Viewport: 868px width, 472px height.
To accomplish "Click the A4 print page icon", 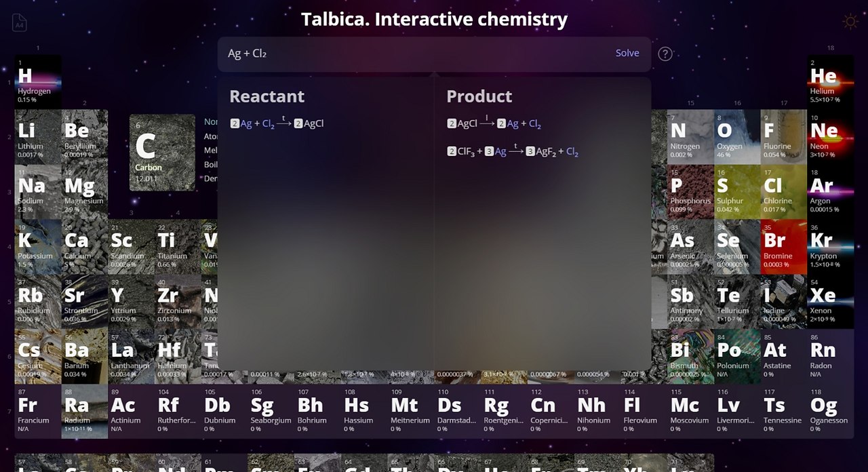I will pos(20,23).
